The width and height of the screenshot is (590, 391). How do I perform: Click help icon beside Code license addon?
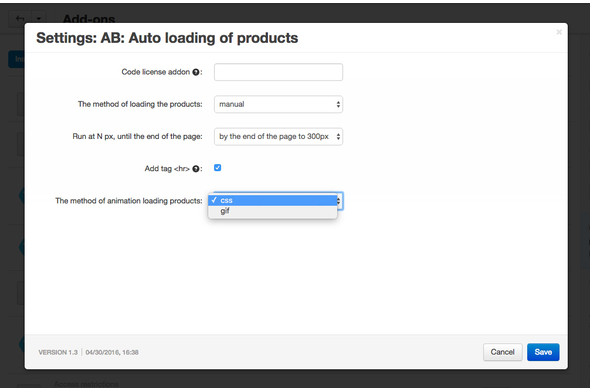pyautogui.click(x=196, y=72)
